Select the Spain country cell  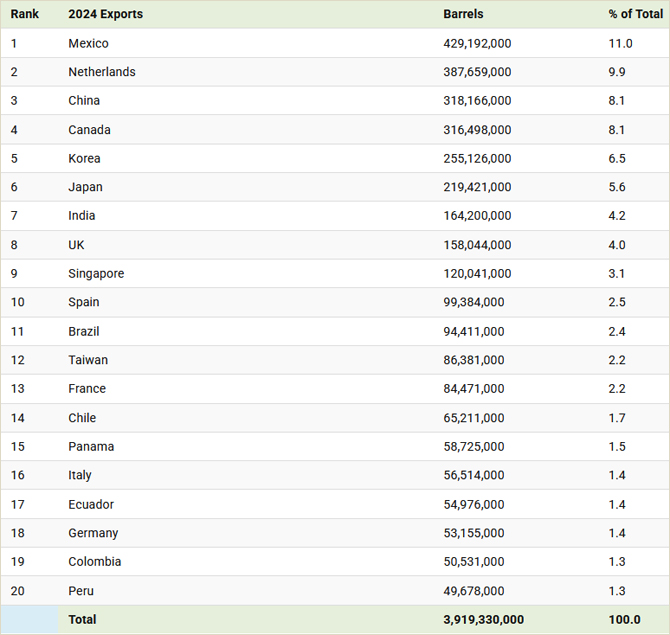pyautogui.click(x=84, y=302)
